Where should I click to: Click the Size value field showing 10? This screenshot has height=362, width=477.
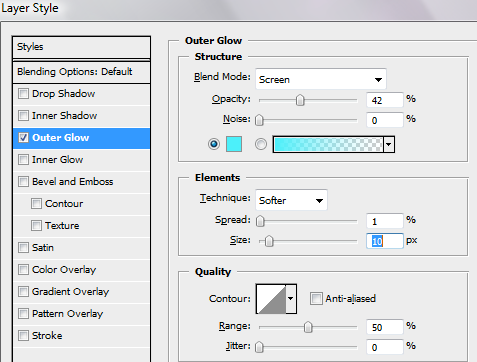point(385,241)
